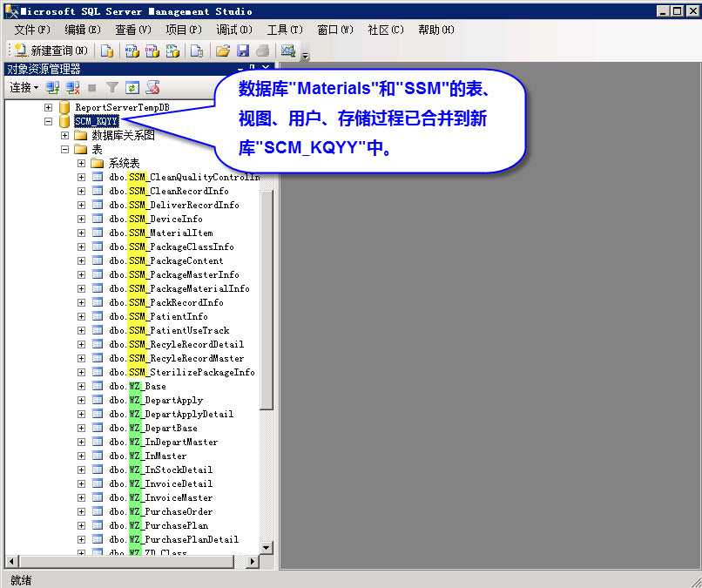Click the table icon beside dbo.SSM_PatientInfo
Image resolution: width=702 pixels, height=588 pixels.
pos(98,316)
